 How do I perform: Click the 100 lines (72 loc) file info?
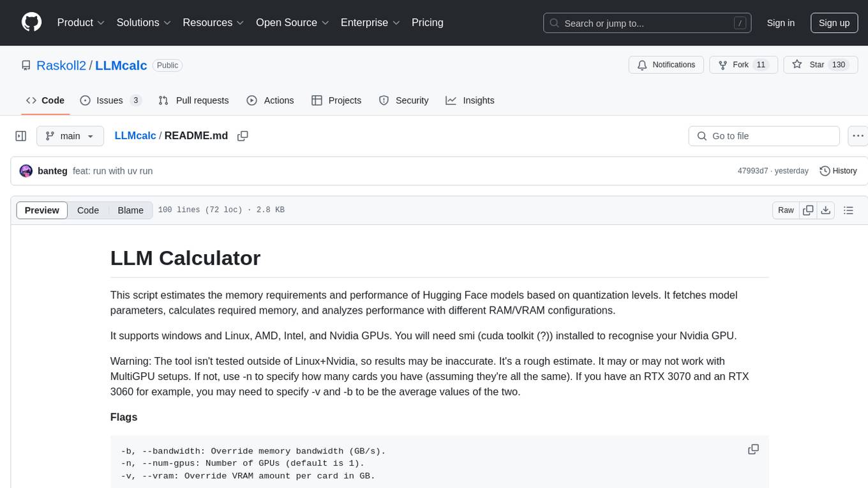click(221, 210)
